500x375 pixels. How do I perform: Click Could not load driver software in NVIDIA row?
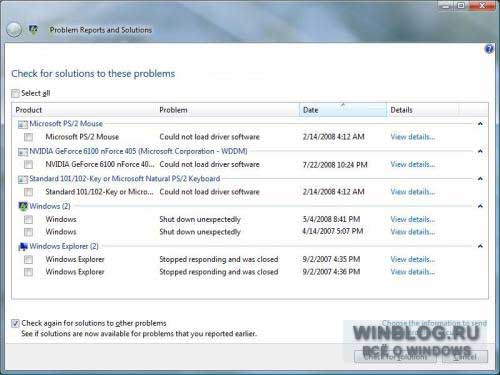click(209, 164)
